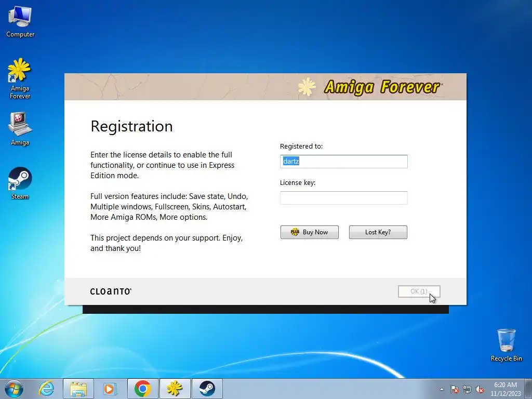
Task: Select the Recycle Bin icon
Action: click(506, 345)
